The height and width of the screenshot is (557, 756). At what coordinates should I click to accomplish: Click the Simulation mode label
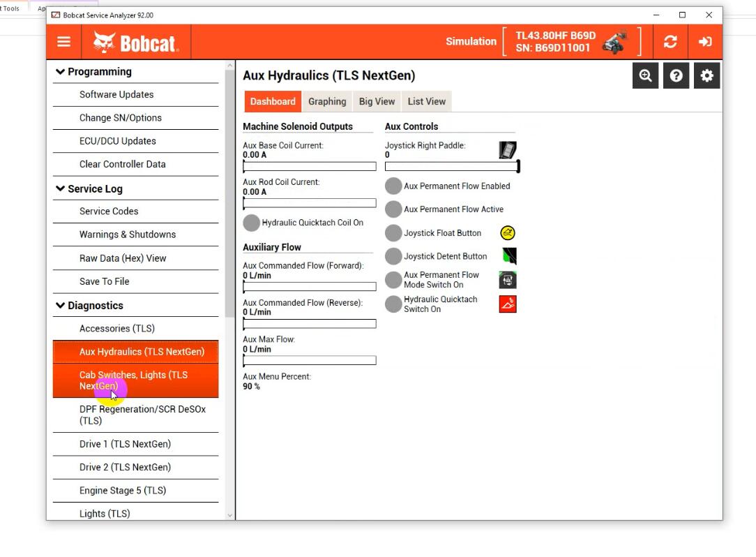pos(471,41)
